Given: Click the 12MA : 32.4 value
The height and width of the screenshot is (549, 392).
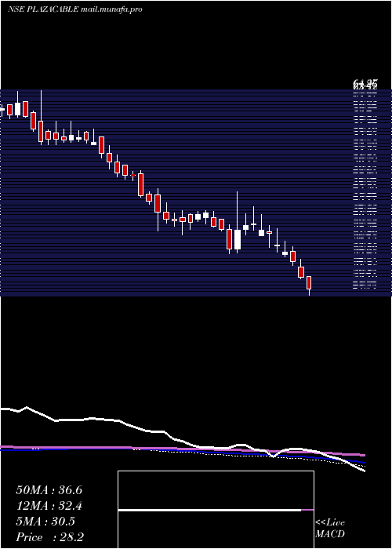Looking at the screenshot, I should [49, 506].
